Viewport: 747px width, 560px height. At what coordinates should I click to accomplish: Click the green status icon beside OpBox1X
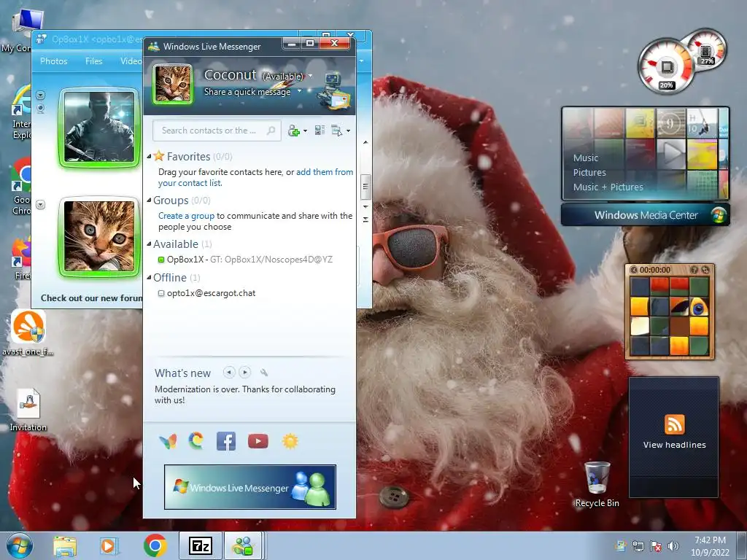tap(161, 260)
